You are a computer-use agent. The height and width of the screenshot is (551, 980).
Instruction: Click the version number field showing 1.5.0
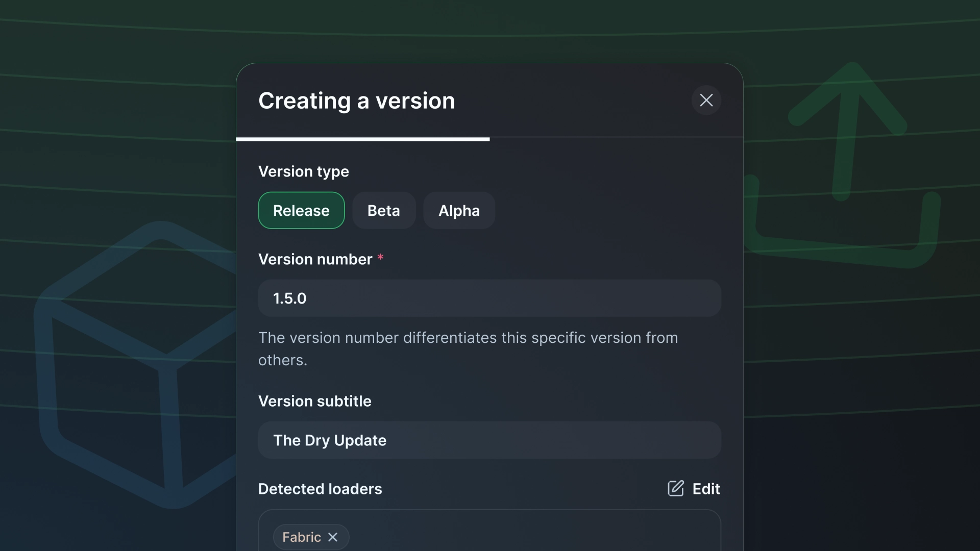[x=489, y=298]
